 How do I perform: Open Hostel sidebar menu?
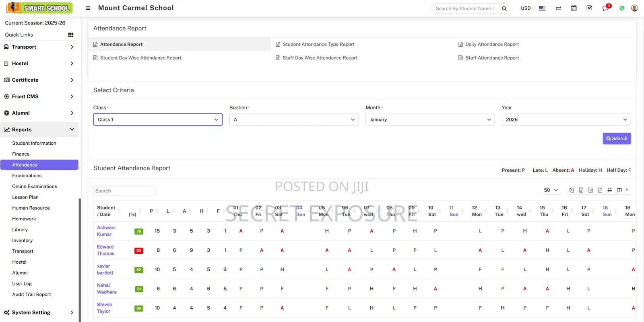pyautogui.click(x=39, y=64)
